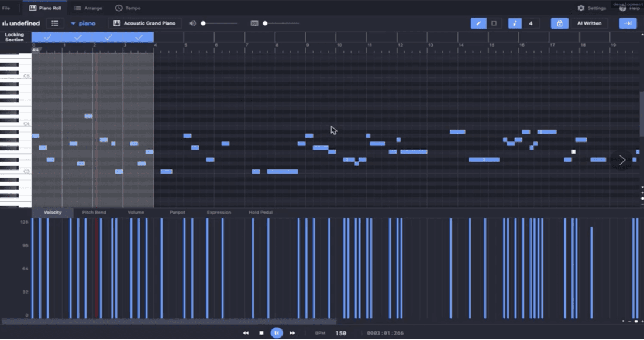Click the blue split icon at top right
This screenshot has width=644, height=340.
[628, 23]
